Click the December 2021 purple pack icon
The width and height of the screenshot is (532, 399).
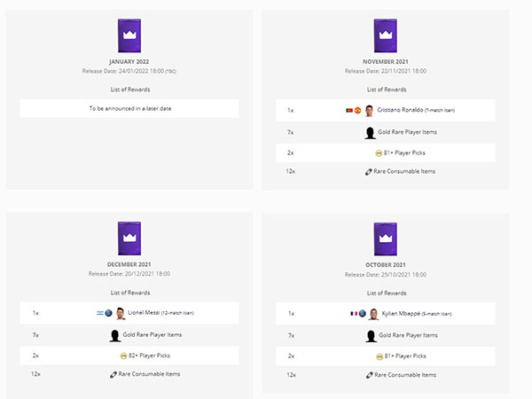tap(129, 239)
